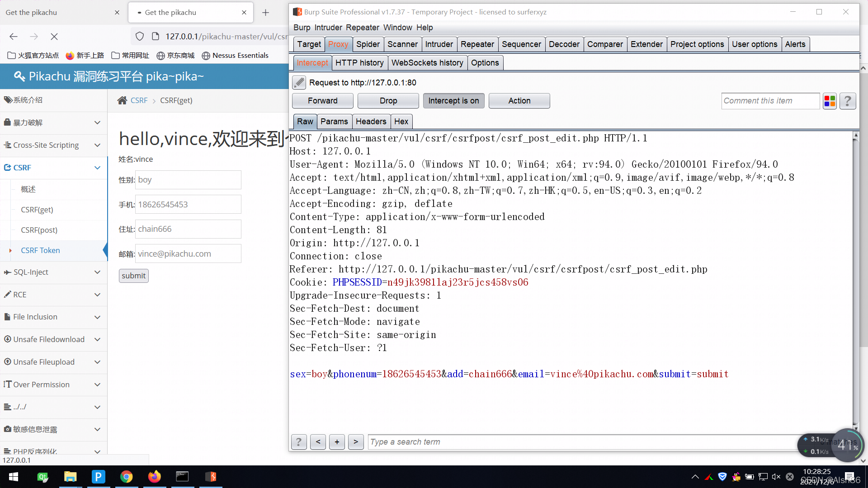Open the highlight color picker icon
Image resolution: width=868 pixels, height=488 pixels.
830,101
